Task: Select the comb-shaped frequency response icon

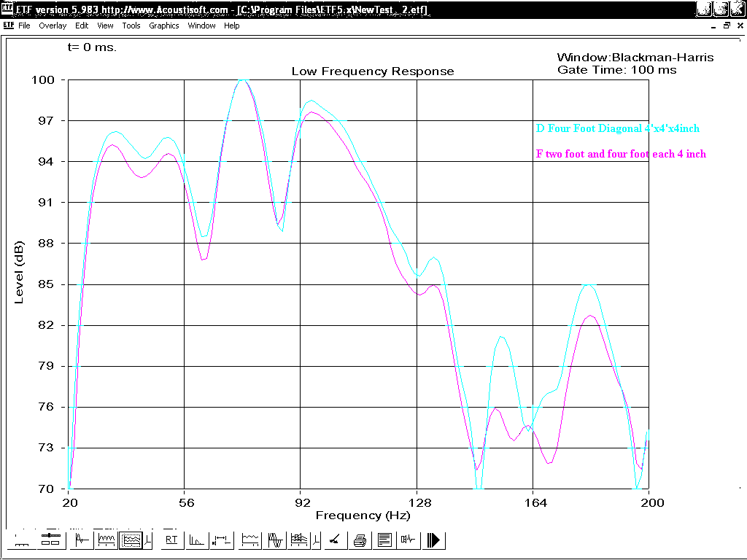Action: coord(107,540)
